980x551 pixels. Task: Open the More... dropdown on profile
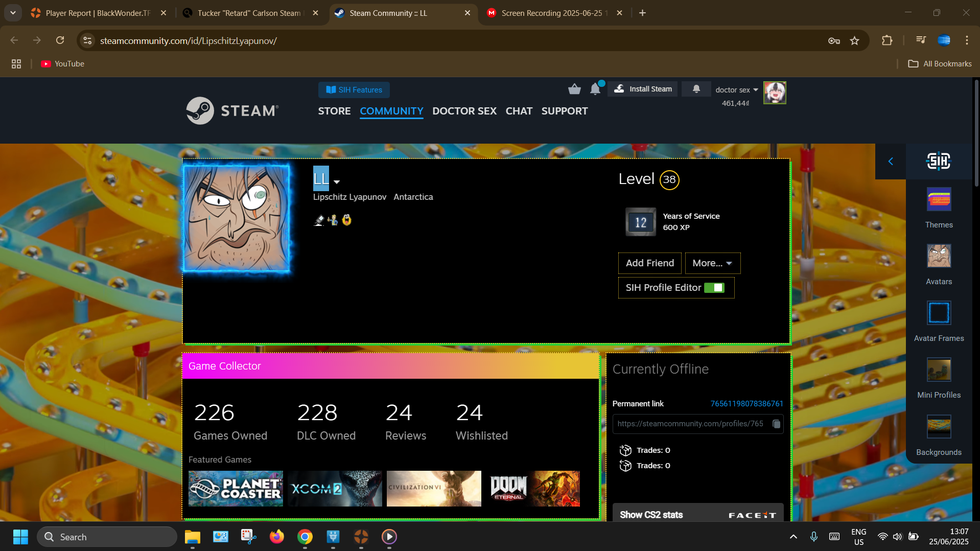(712, 263)
